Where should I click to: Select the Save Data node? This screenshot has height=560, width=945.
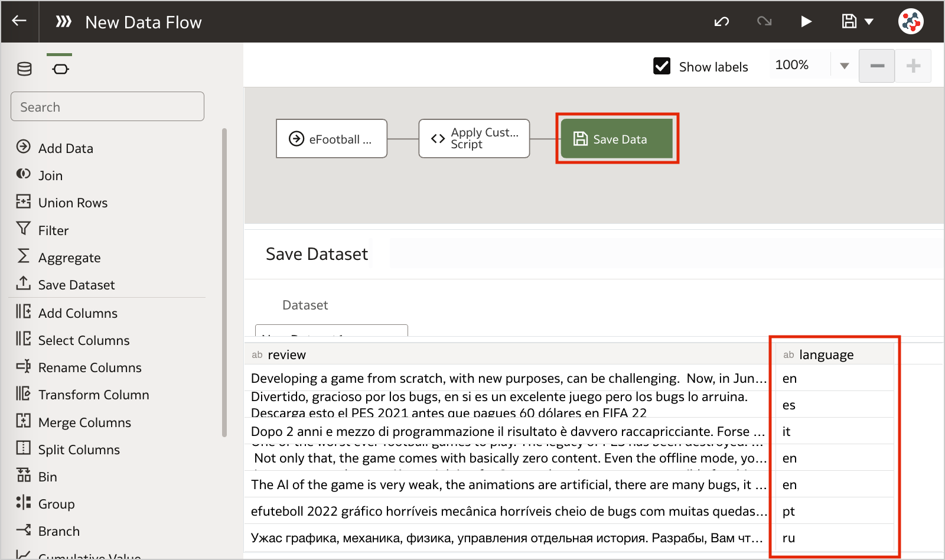[x=617, y=139]
